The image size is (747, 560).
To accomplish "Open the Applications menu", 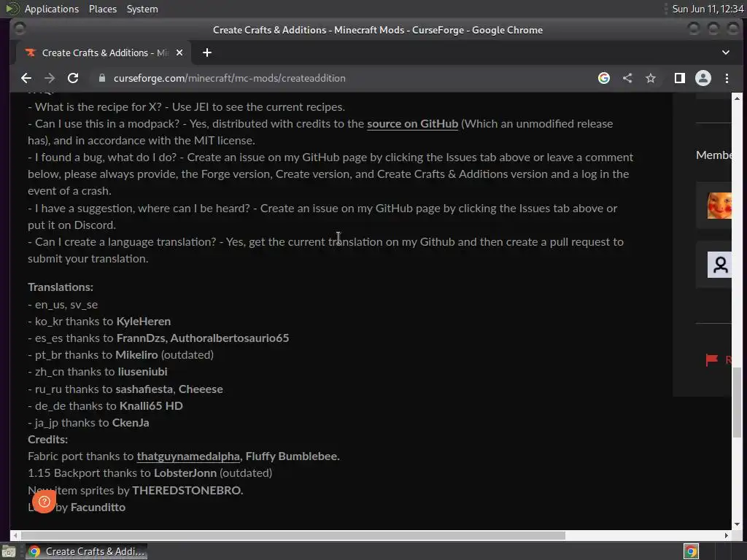I will pyautogui.click(x=52, y=9).
